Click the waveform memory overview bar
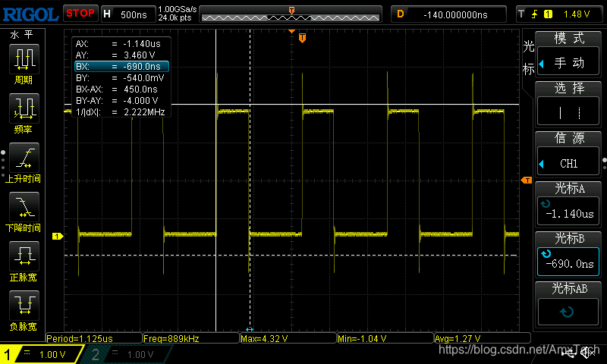The image size is (607, 364). [291, 14]
